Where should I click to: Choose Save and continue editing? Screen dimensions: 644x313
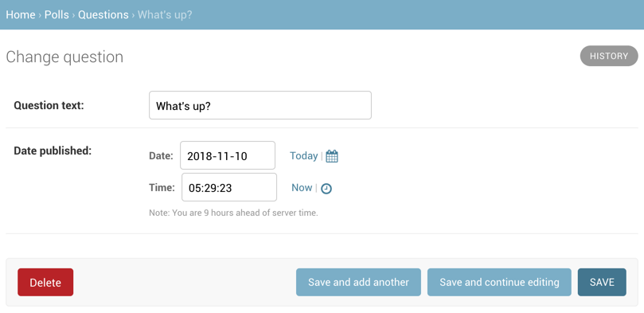point(499,282)
